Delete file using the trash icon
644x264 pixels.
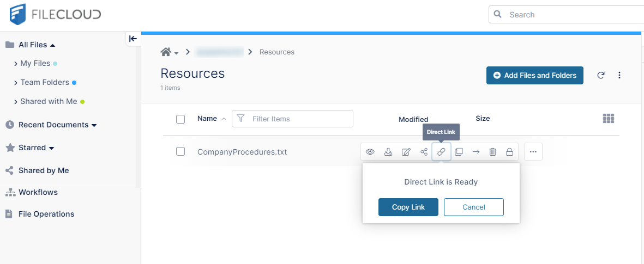pos(492,152)
